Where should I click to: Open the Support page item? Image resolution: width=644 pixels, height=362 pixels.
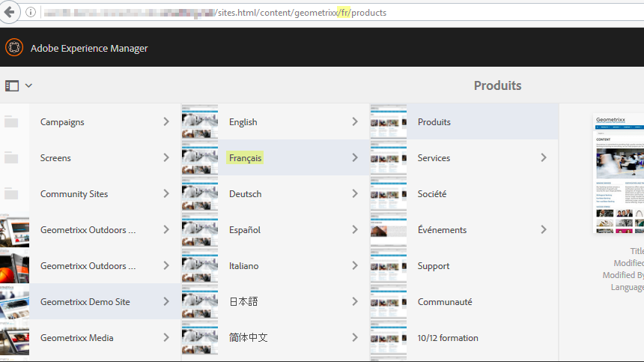click(x=434, y=266)
